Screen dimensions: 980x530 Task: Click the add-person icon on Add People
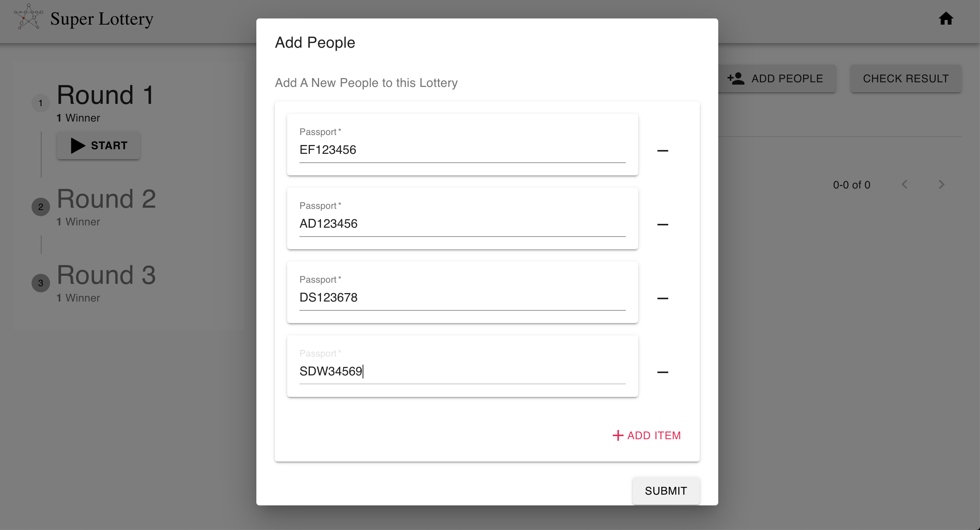(736, 78)
